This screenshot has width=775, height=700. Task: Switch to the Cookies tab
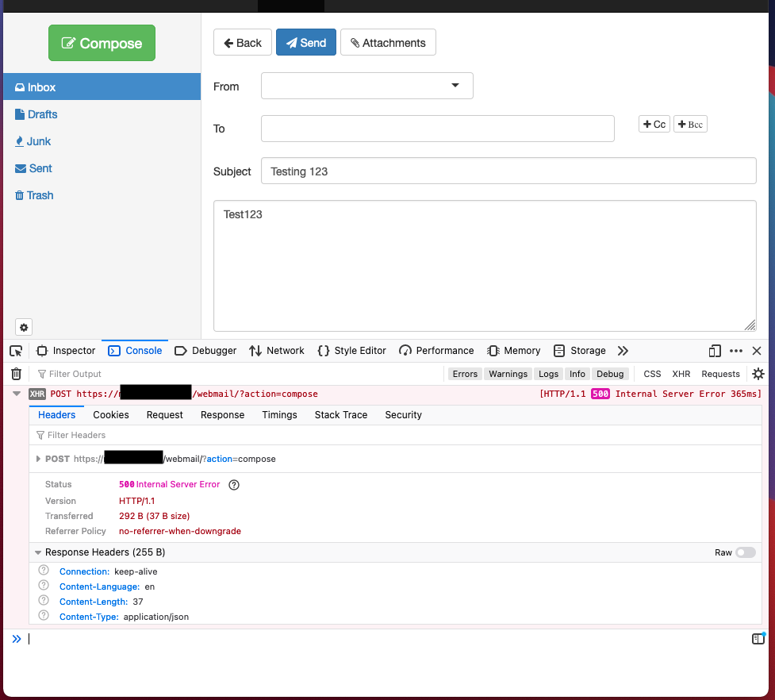click(x=110, y=414)
